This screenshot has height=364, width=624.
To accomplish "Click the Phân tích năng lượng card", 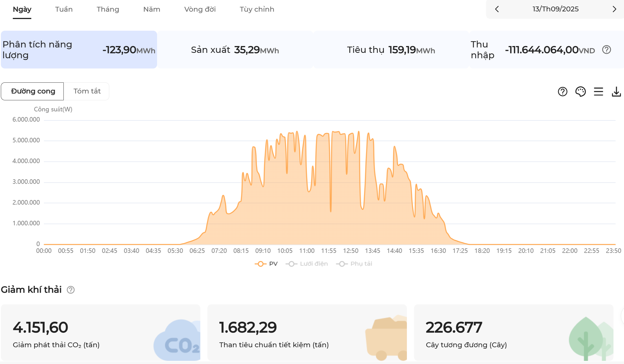I will (79, 50).
